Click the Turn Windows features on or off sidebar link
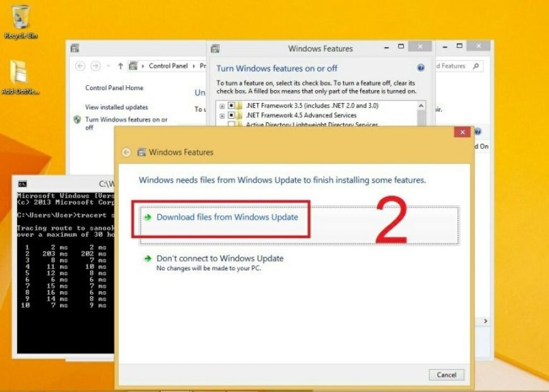This screenshot has width=549, height=392. tap(126, 123)
